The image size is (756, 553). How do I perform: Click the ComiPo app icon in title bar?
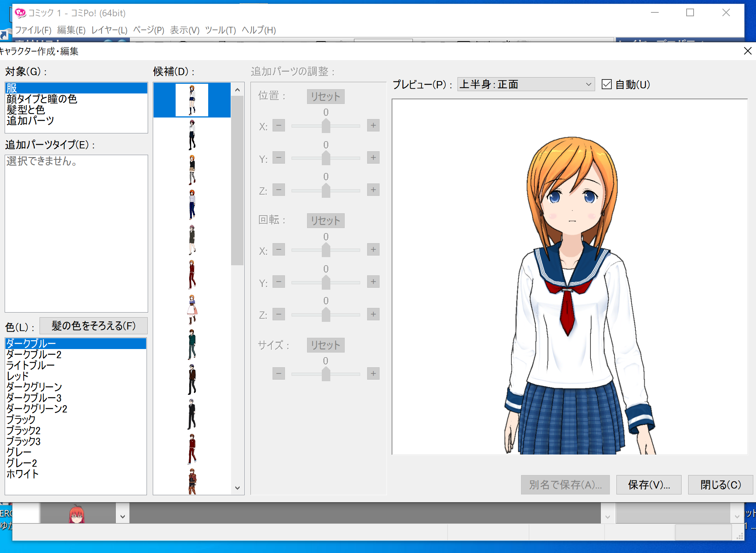[20, 13]
